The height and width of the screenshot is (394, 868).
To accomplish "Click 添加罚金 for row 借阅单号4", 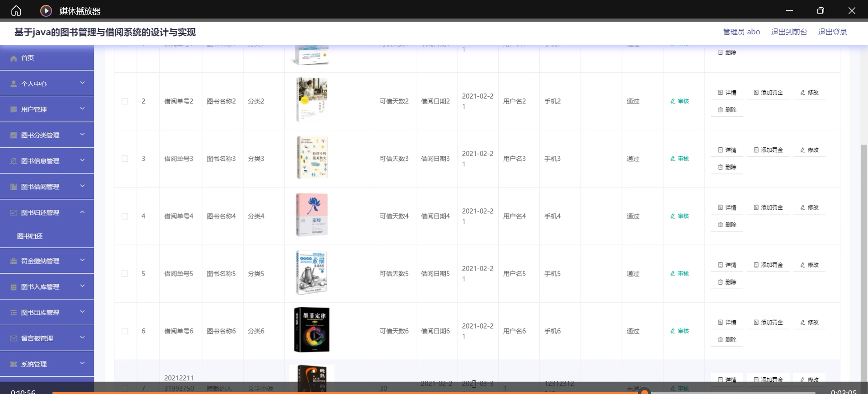I will coord(768,207).
